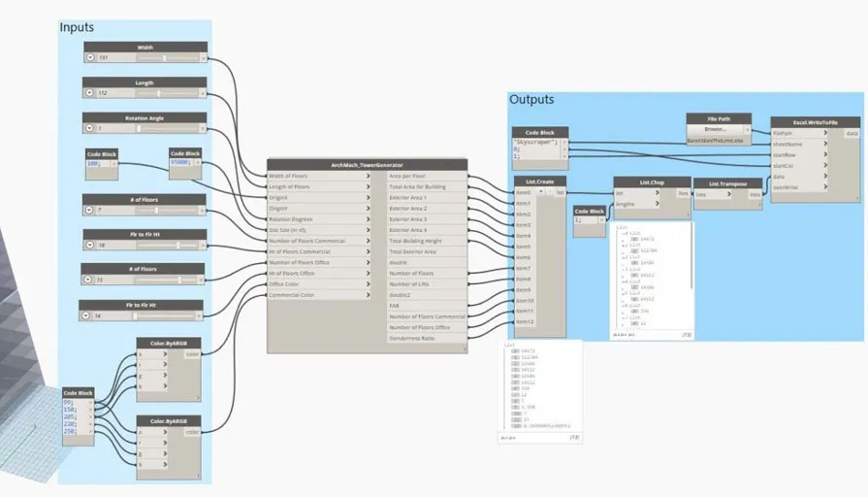Viewport: 868px width, 497px height.
Task: Click the "Skyscraper" text in Code Block
Action: pos(537,143)
